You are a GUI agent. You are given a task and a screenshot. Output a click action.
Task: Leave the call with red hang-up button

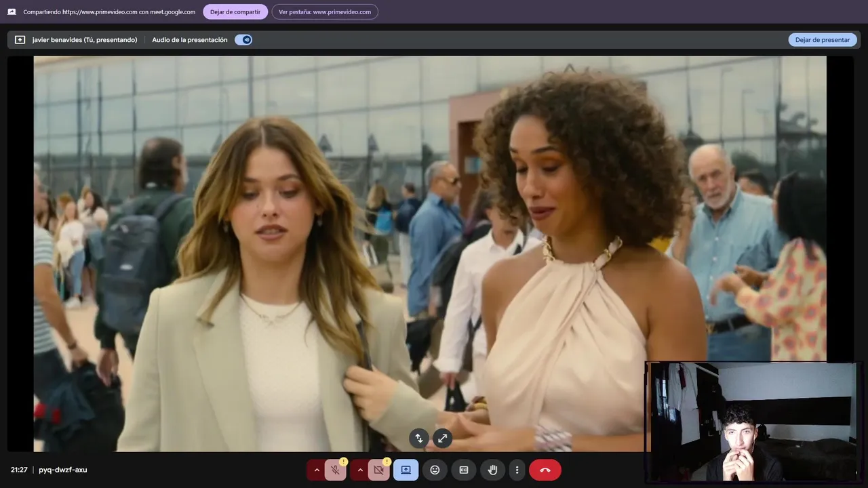(x=545, y=470)
